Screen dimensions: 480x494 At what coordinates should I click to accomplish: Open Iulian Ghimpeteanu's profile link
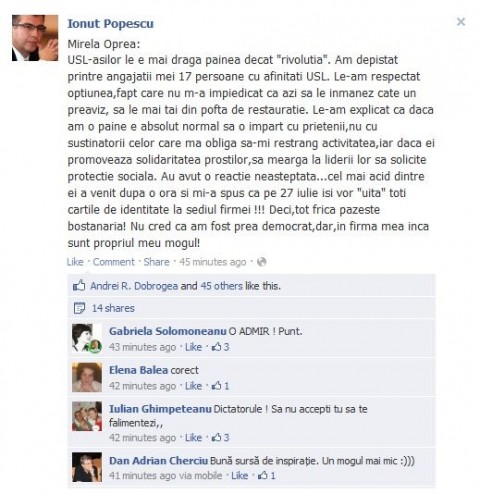point(160,409)
